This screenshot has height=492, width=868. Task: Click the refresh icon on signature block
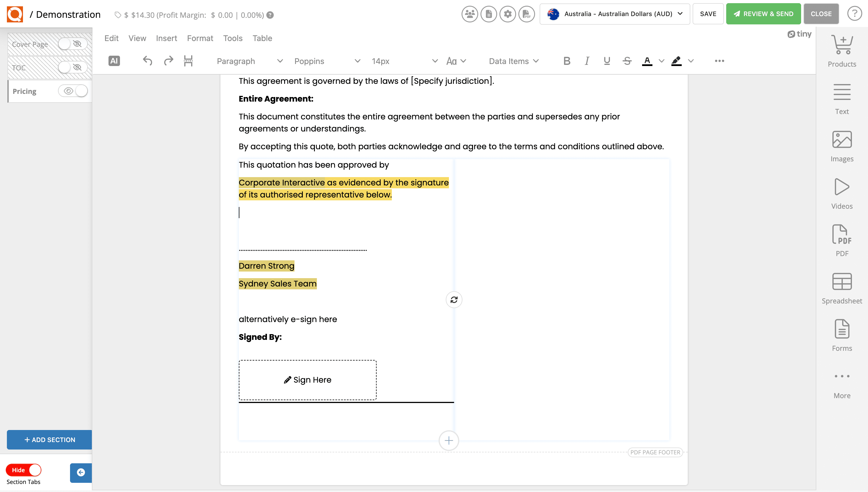coord(454,299)
